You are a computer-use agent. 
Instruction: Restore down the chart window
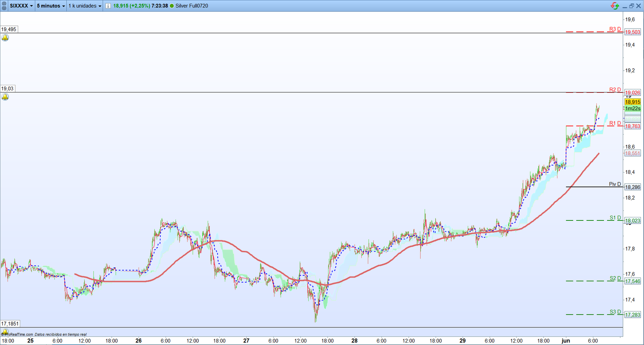click(x=632, y=6)
